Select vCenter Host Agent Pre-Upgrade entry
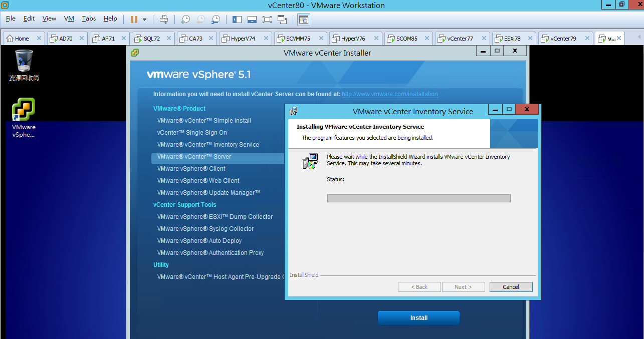Screen dimensions: 644x339 tap(221, 277)
